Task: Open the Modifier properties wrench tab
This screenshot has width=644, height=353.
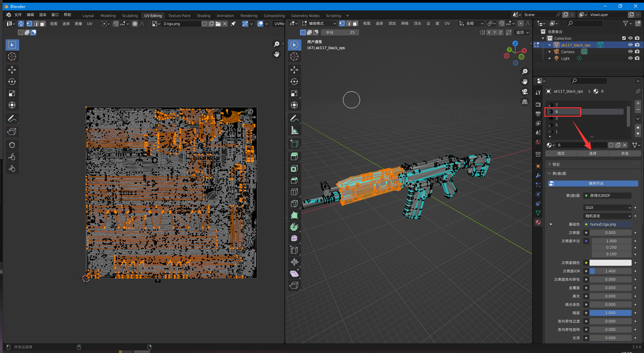Action: [538, 175]
